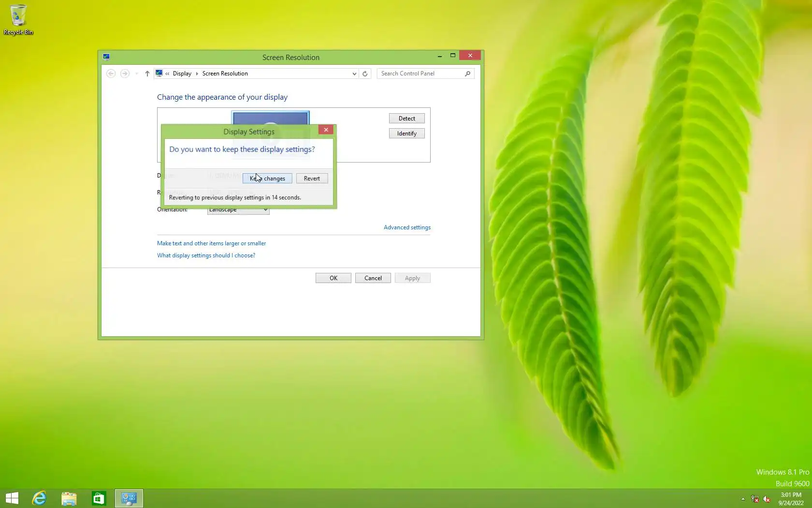
Task: Select the monitor preview thumbnail
Action: [271, 118]
